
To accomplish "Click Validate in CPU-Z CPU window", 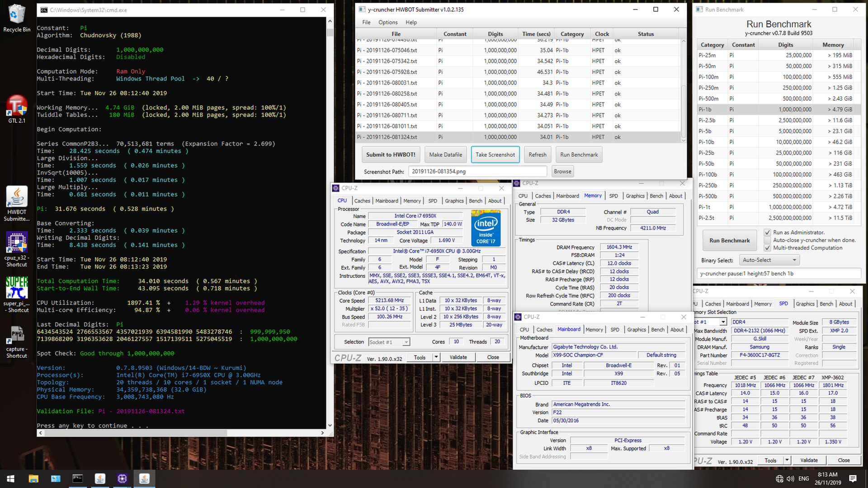I will pyautogui.click(x=458, y=357).
